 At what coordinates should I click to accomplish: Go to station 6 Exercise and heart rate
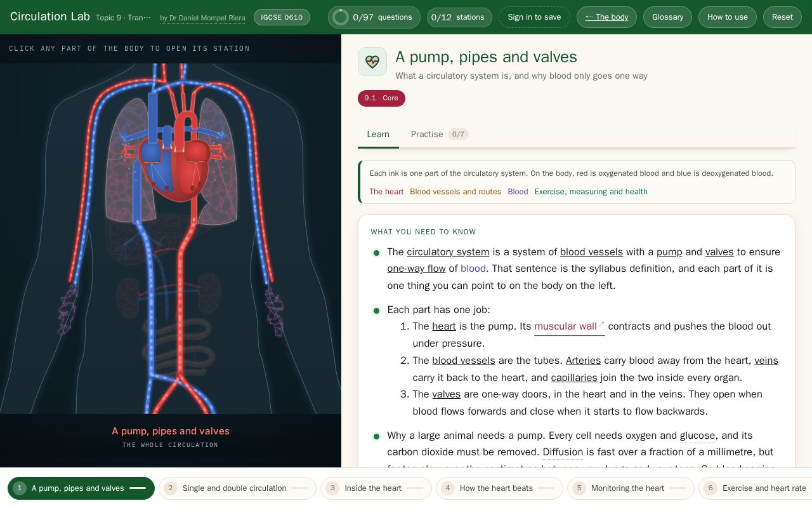click(x=755, y=488)
